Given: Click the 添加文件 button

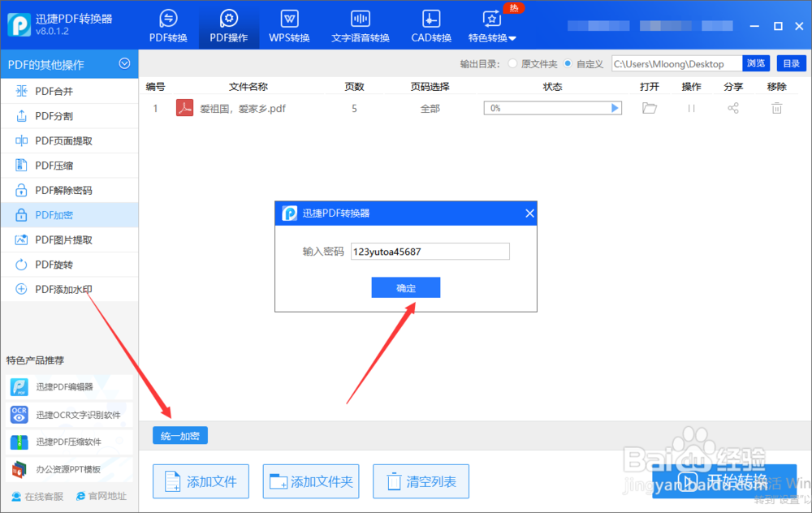Looking at the screenshot, I should (x=201, y=482).
